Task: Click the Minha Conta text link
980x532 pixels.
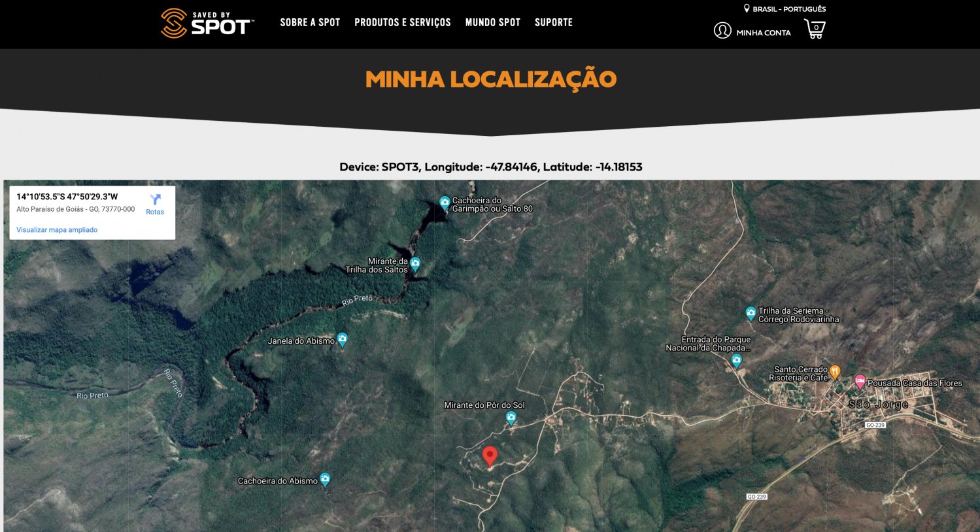Action: tap(763, 33)
